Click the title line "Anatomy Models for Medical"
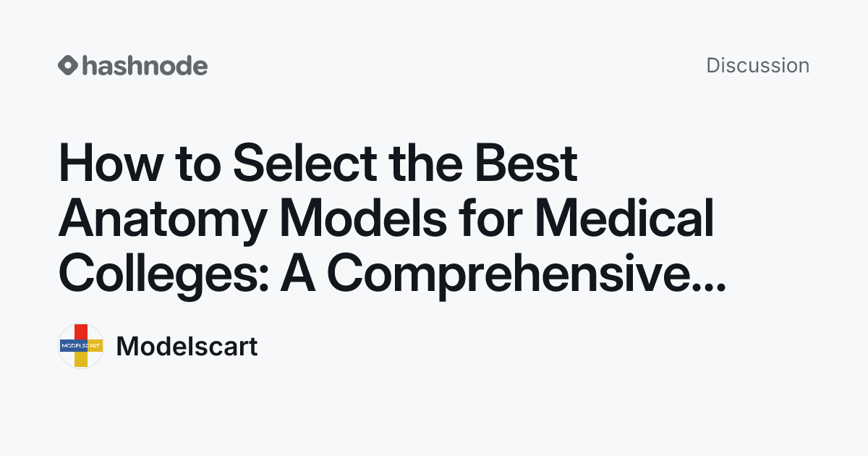Viewport: 868px width, 456px height. coord(386,220)
